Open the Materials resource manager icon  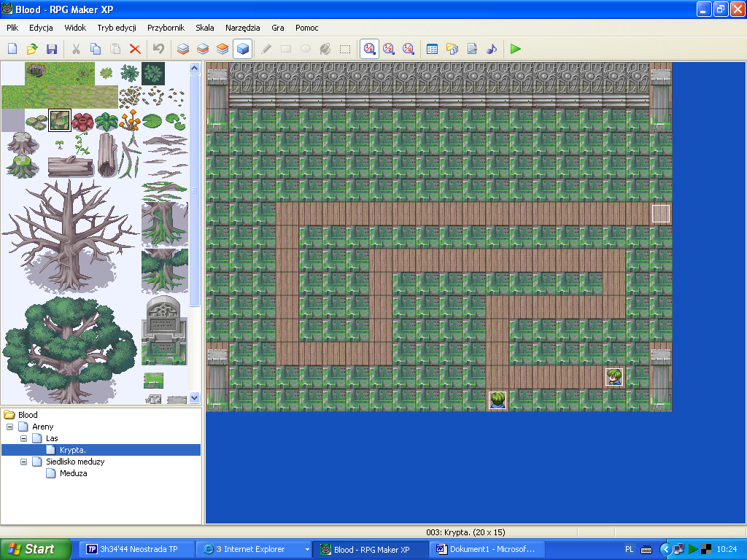click(452, 49)
